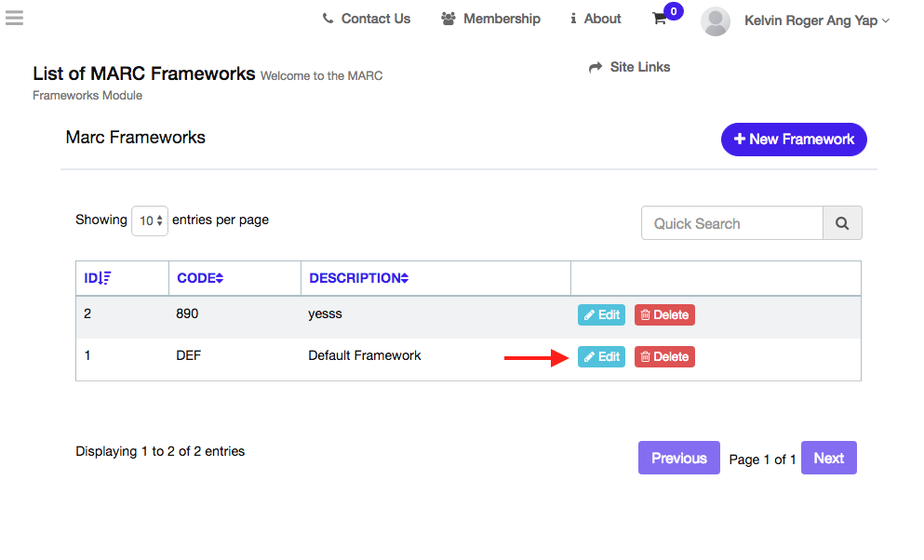Expand the Kelvin Roger Ang Yap user menu
Image resolution: width=924 pixels, height=560 pixels.
pos(816,20)
